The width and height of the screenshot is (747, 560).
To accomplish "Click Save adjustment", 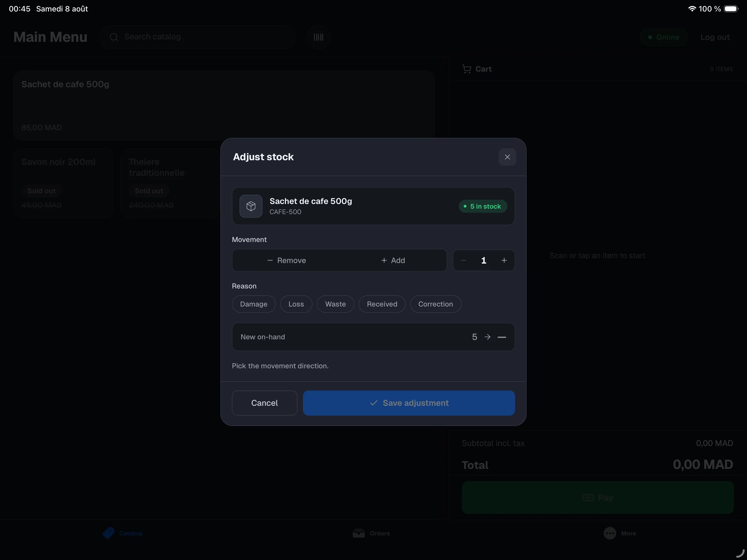I will (x=408, y=403).
